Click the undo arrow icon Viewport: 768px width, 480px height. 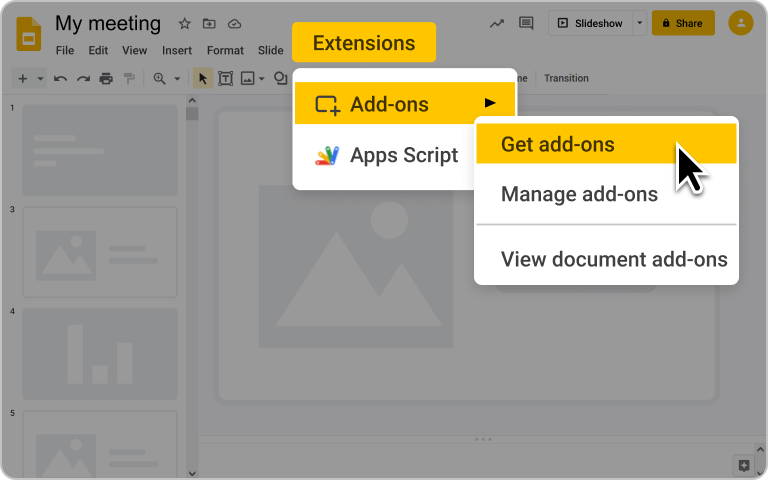pyautogui.click(x=61, y=79)
